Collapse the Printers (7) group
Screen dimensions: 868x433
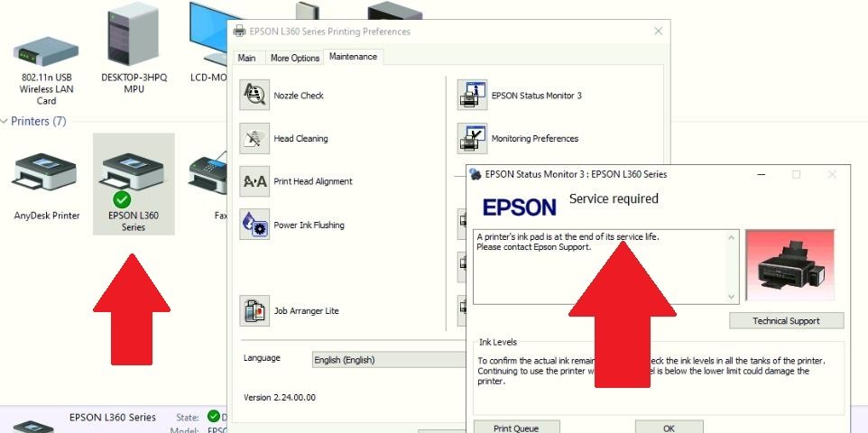pos(5,121)
